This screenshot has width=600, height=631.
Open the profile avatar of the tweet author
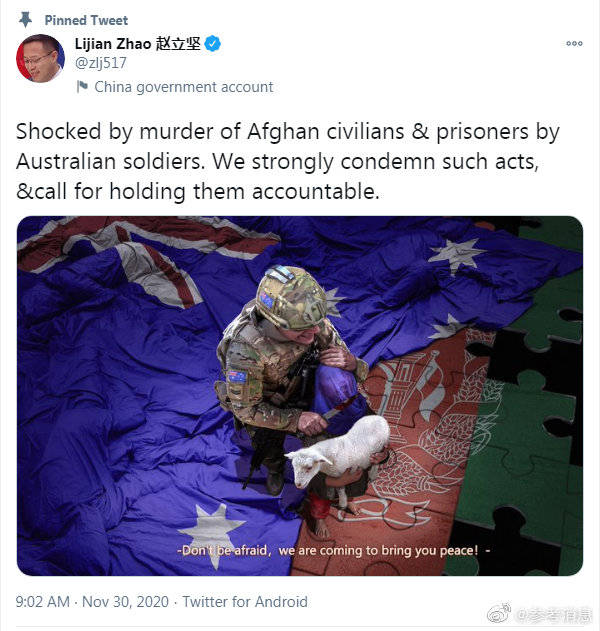click(x=40, y=58)
